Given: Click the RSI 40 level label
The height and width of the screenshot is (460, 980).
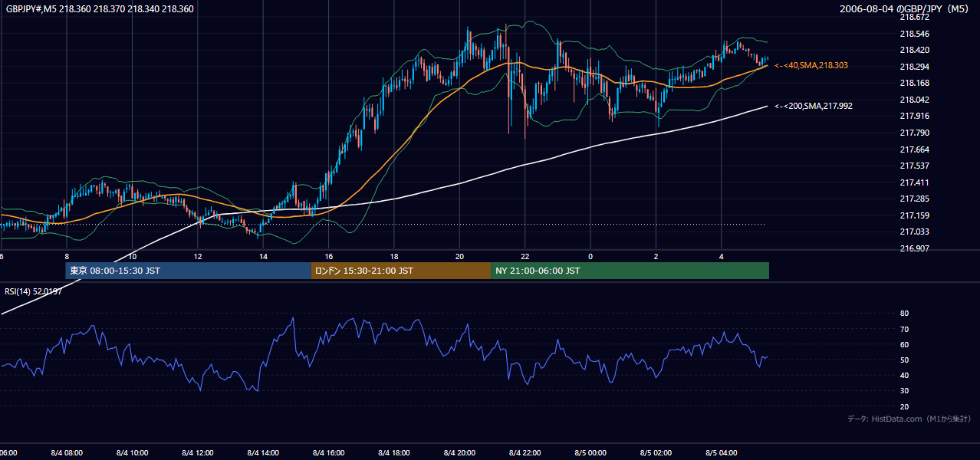Looking at the screenshot, I should point(904,375).
